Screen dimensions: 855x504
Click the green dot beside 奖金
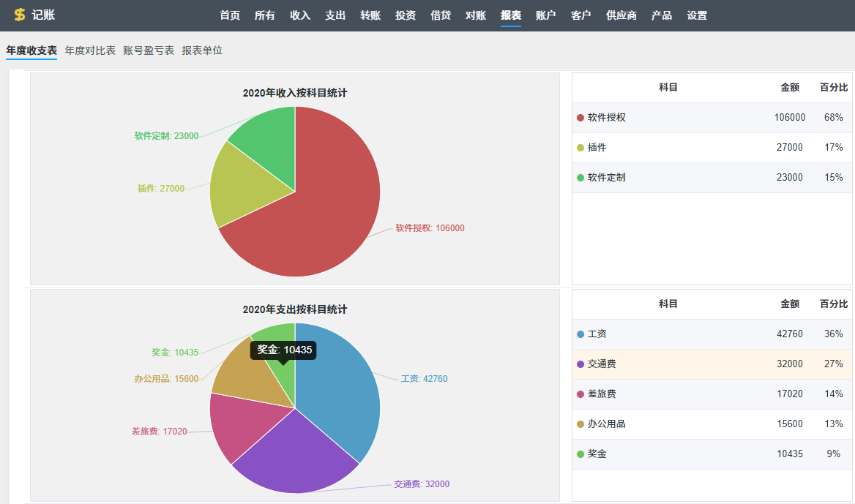580,454
